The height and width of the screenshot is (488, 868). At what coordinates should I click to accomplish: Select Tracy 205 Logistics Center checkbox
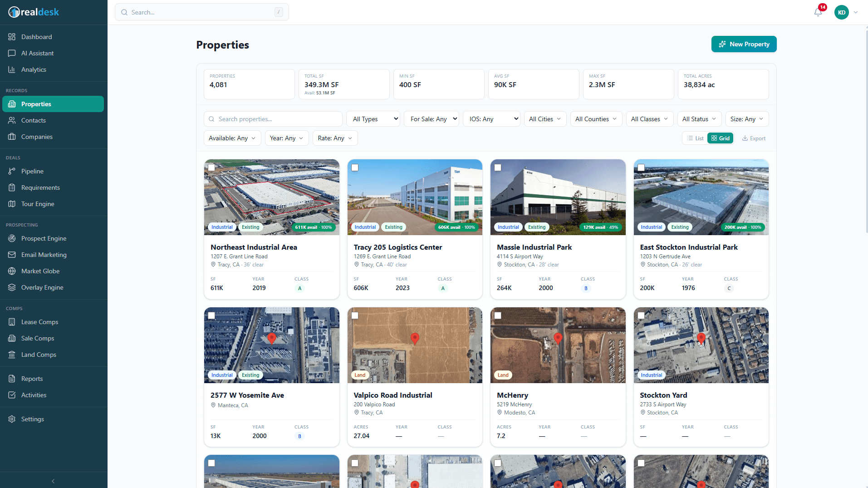355,168
